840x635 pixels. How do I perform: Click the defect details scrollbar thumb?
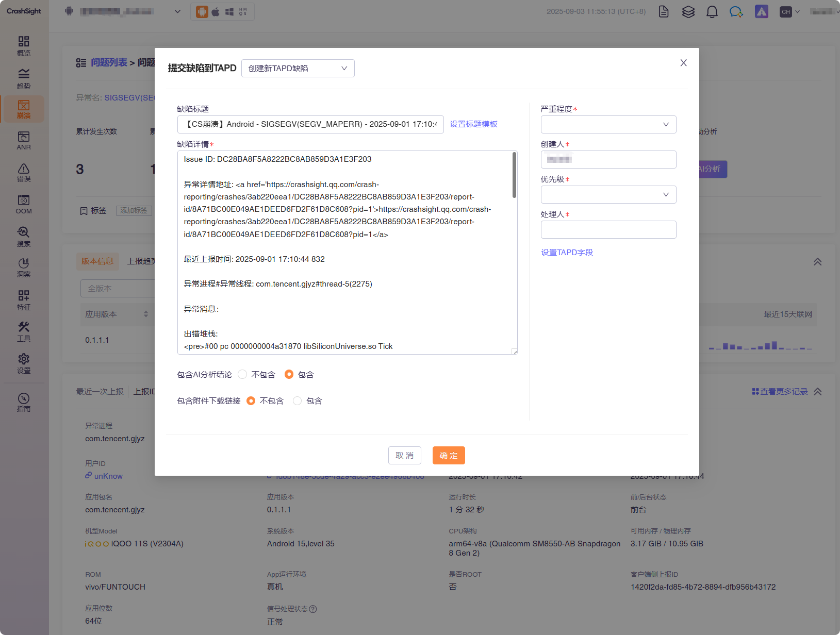click(514, 175)
